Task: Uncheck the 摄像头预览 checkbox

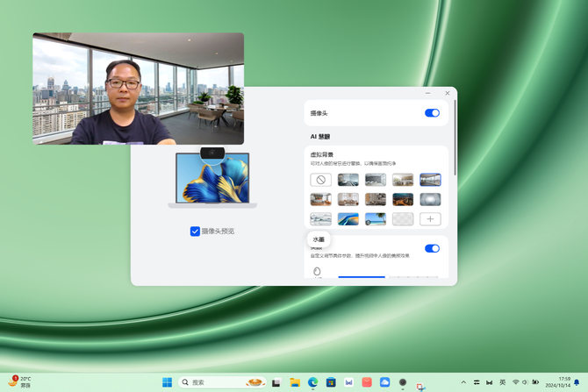Action: point(195,232)
